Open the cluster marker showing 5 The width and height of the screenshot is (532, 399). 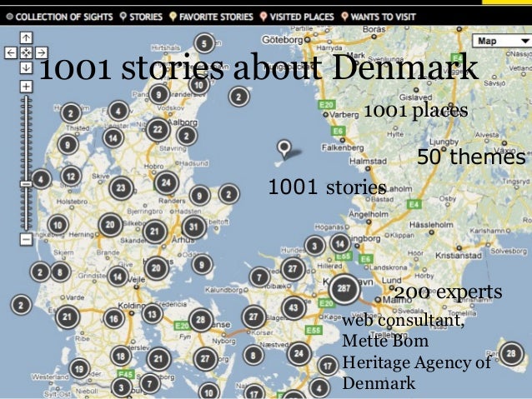point(204,43)
